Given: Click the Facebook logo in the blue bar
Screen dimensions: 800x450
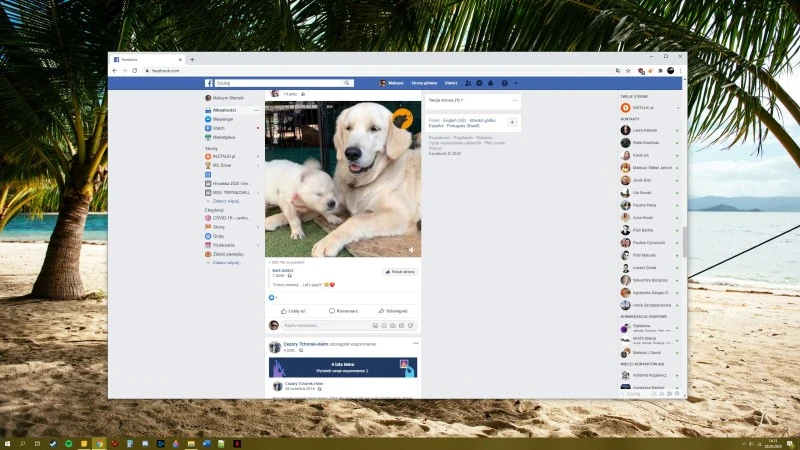Looking at the screenshot, I should coord(209,83).
